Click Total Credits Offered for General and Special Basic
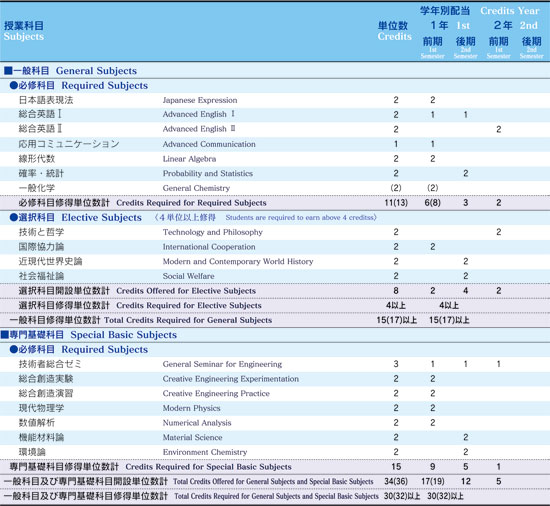 pos(273,481)
